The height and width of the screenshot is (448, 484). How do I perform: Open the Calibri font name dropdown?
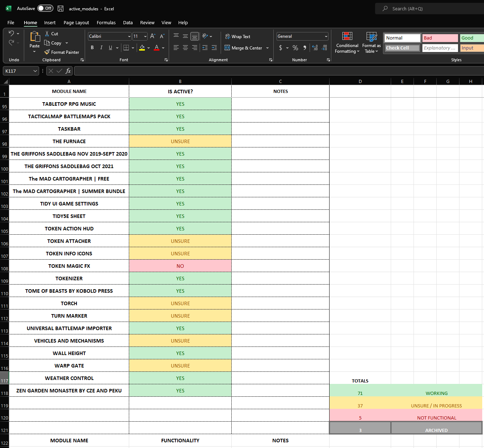click(x=129, y=36)
